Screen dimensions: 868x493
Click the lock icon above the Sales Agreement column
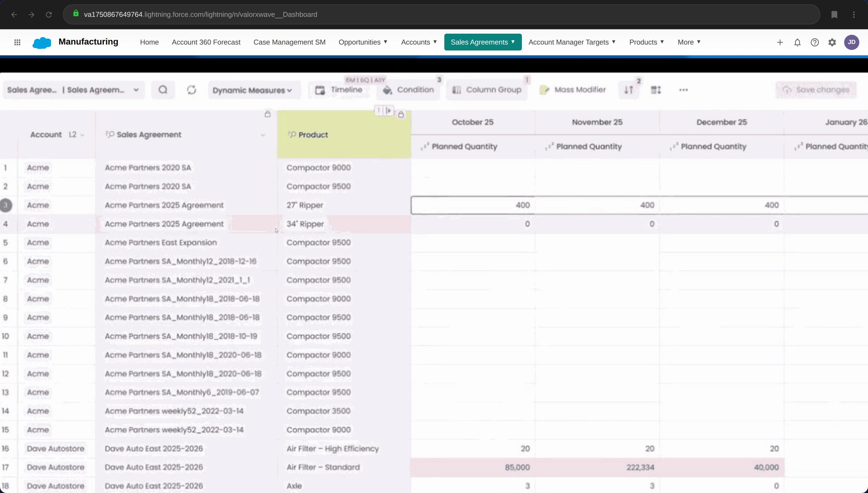[267, 114]
